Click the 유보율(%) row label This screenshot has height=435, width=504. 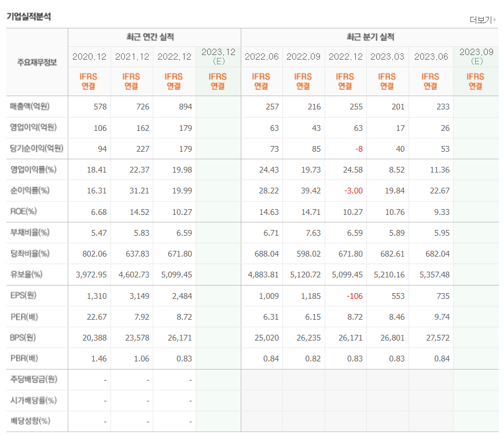(x=27, y=275)
